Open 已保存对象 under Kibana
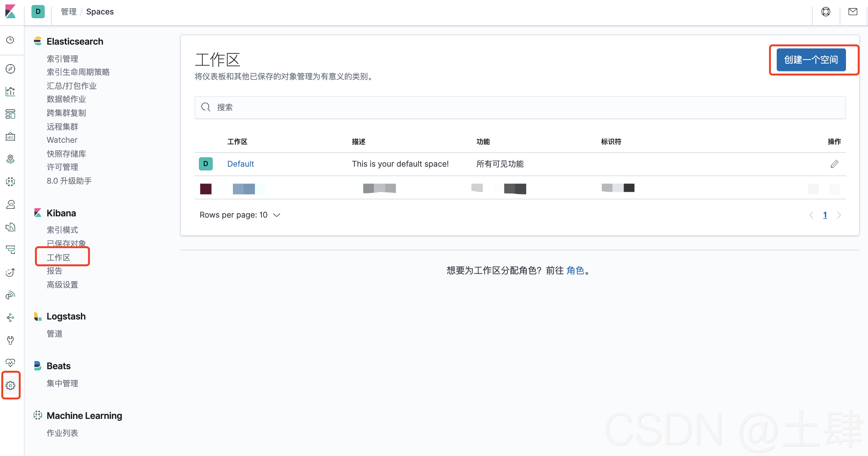The width and height of the screenshot is (868, 456). coord(66,243)
